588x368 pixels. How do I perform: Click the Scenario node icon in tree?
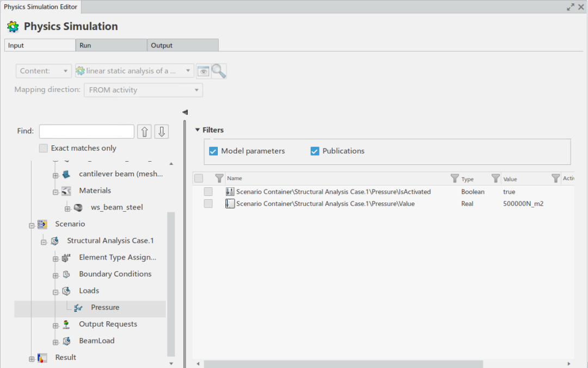coord(42,224)
